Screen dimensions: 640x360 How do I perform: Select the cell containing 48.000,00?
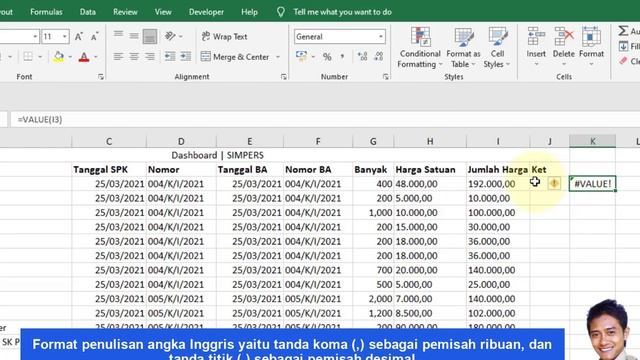point(430,184)
